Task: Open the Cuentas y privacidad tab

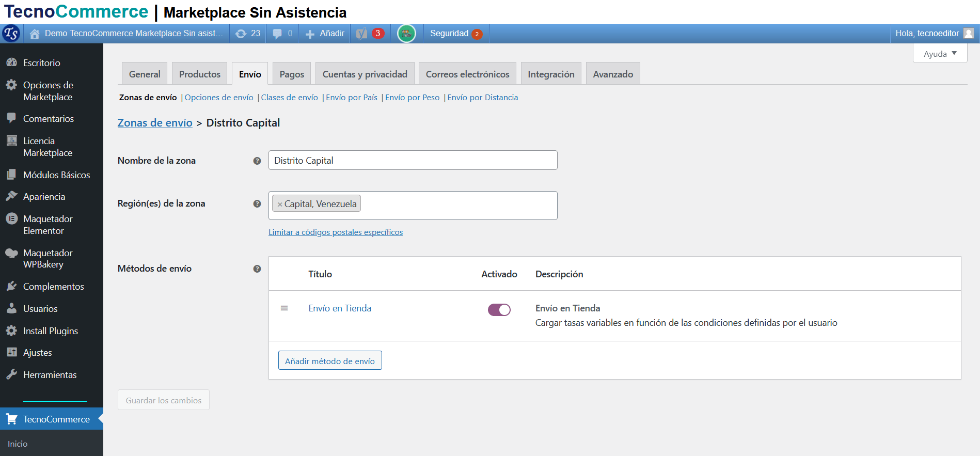Action: pyautogui.click(x=365, y=74)
